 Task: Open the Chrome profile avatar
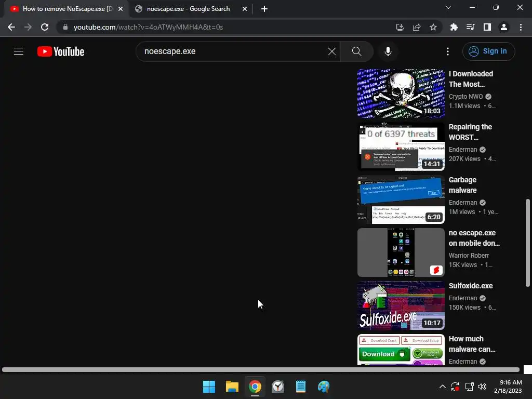click(504, 27)
